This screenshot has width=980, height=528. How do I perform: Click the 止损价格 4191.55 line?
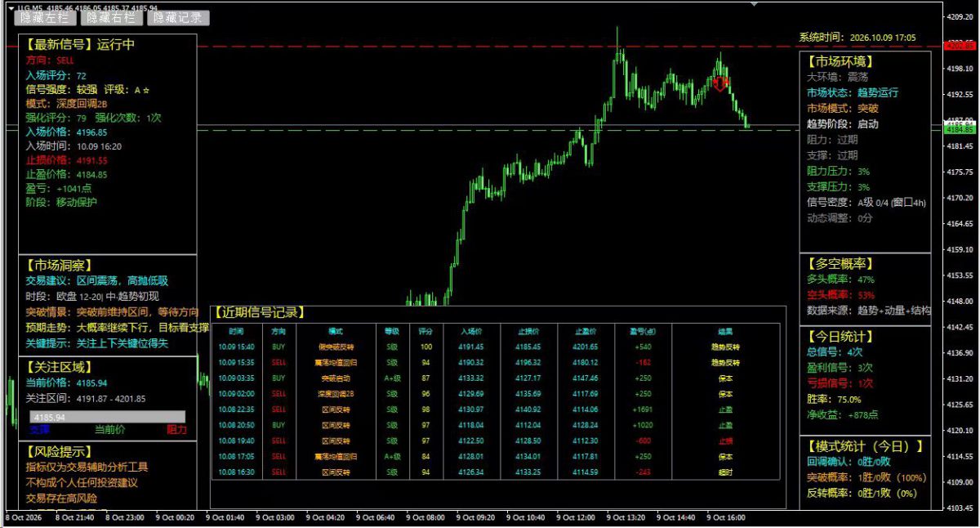tap(66, 160)
